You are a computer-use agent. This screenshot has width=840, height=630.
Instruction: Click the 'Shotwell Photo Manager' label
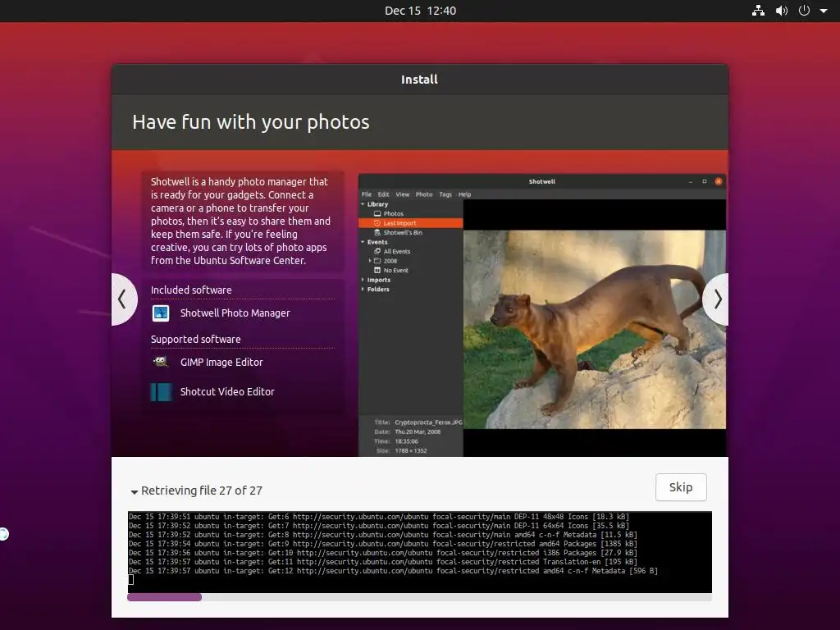pos(235,313)
